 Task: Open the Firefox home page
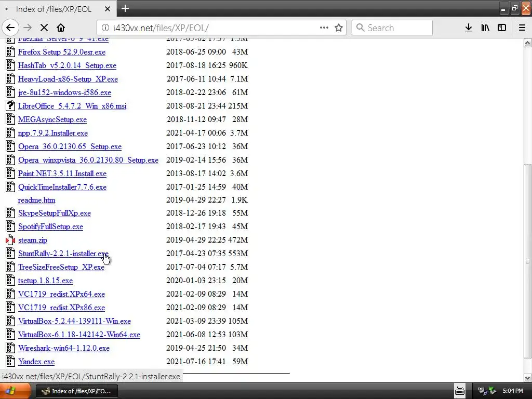click(x=61, y=28)
